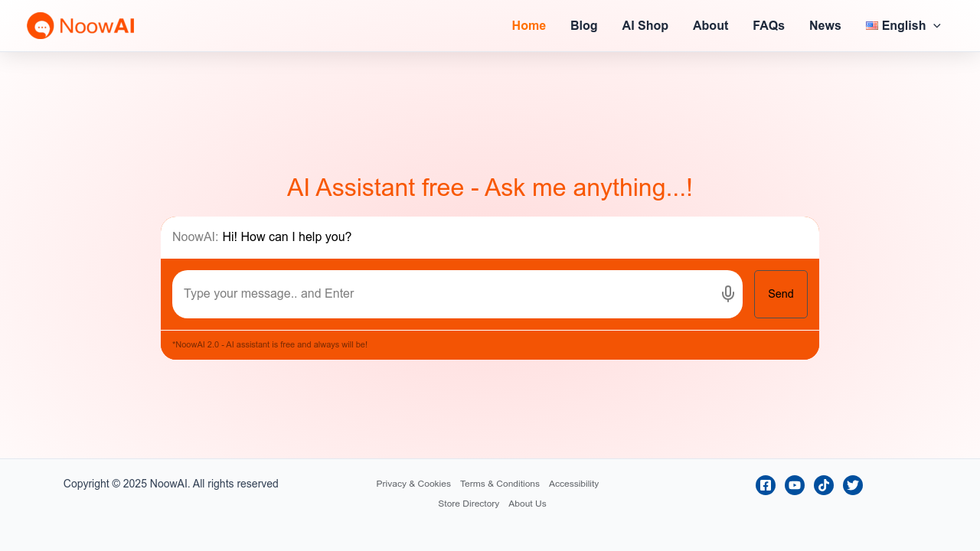Navigate to the Blog menu item
This screenshot has width=980, height=551.
[x=583, y=25]
